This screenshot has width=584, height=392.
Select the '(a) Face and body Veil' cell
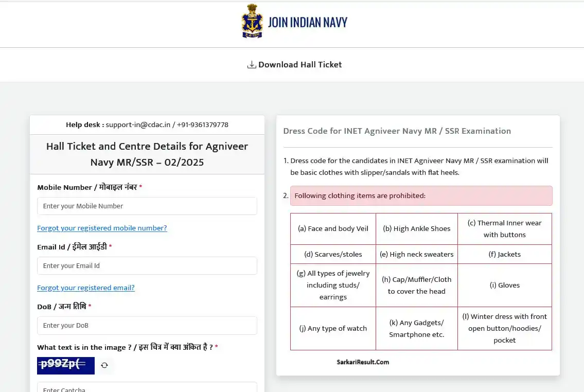click(x=333, y=229)
